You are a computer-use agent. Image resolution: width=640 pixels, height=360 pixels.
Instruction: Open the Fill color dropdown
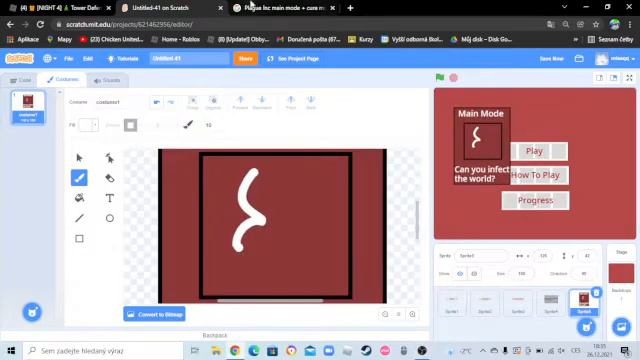click(89, 125)
